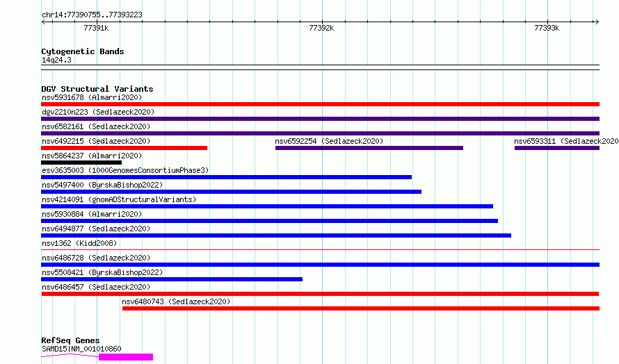Click the 77392k ruler tick label
The width and height of the screenshot is (619, 364).
(x=321, y=28)
